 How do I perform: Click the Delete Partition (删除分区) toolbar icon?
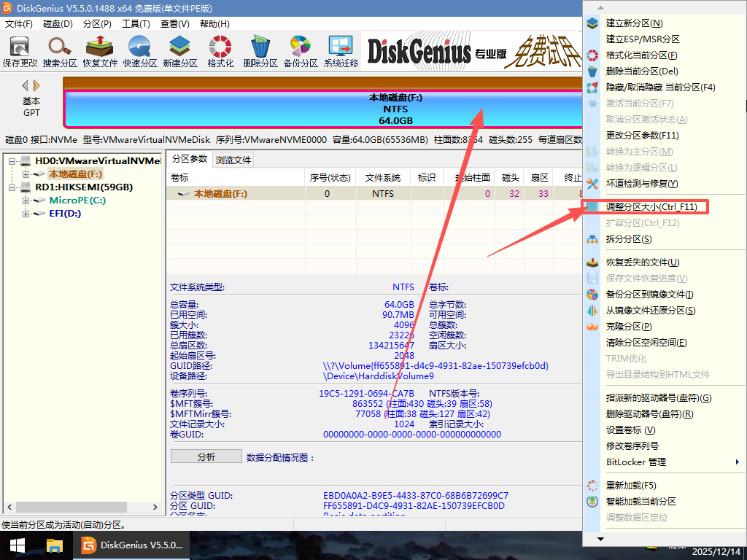pyautogui.click(x=260, y=51)
